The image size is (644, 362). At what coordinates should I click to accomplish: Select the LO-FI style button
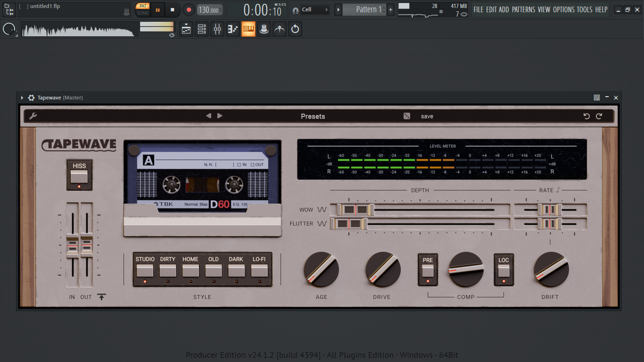coord(259,271)
